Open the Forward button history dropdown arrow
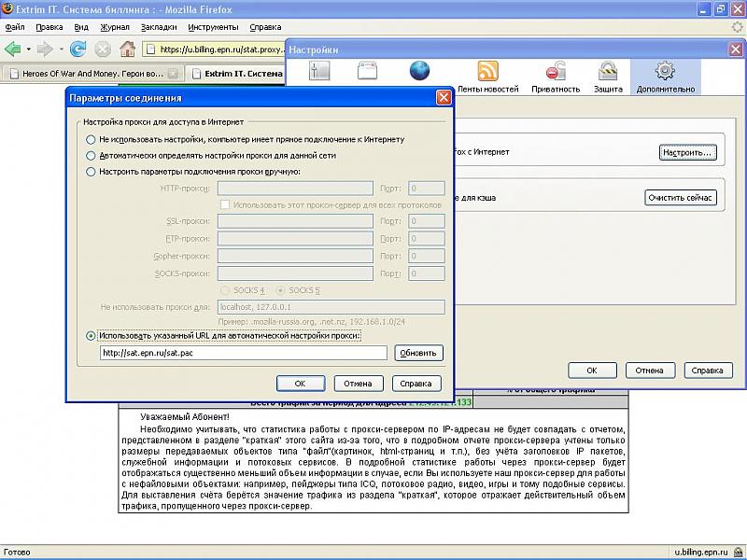Screen dimensions: 747x560 click(x=61, y=49)
